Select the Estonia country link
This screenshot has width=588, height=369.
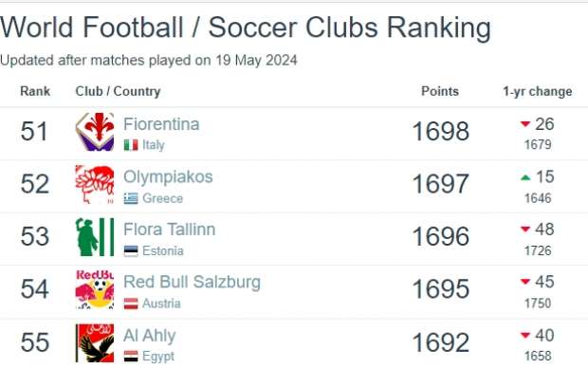tap(163, 250)
